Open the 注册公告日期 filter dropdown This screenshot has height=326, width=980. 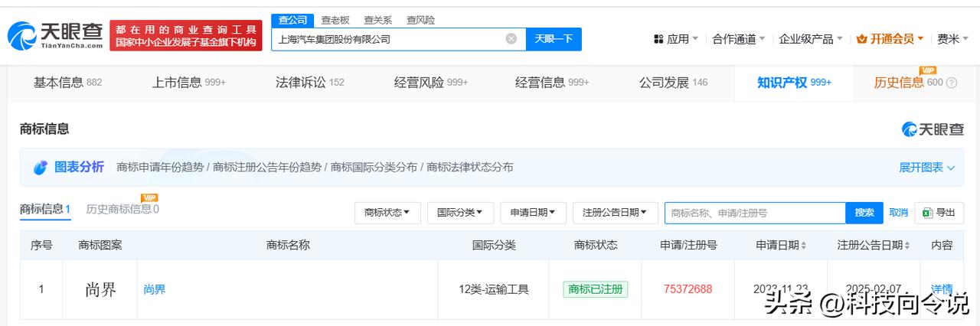point(615,213)
